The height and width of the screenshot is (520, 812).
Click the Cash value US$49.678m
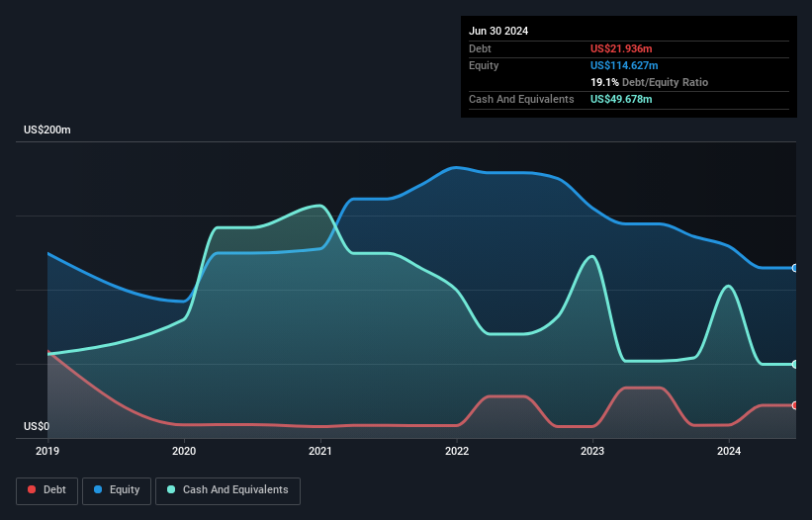coord(621,99)
